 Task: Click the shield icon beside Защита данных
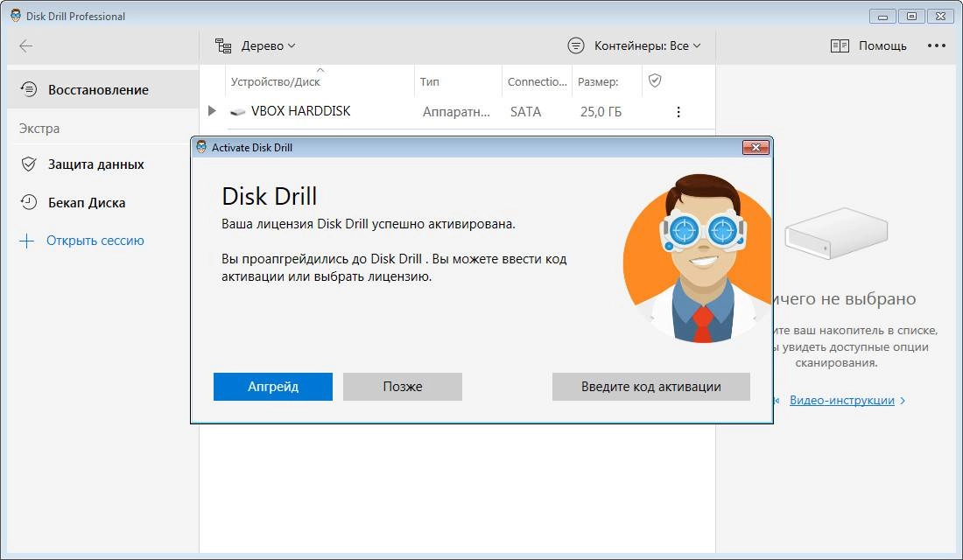(x=28, y=164)
